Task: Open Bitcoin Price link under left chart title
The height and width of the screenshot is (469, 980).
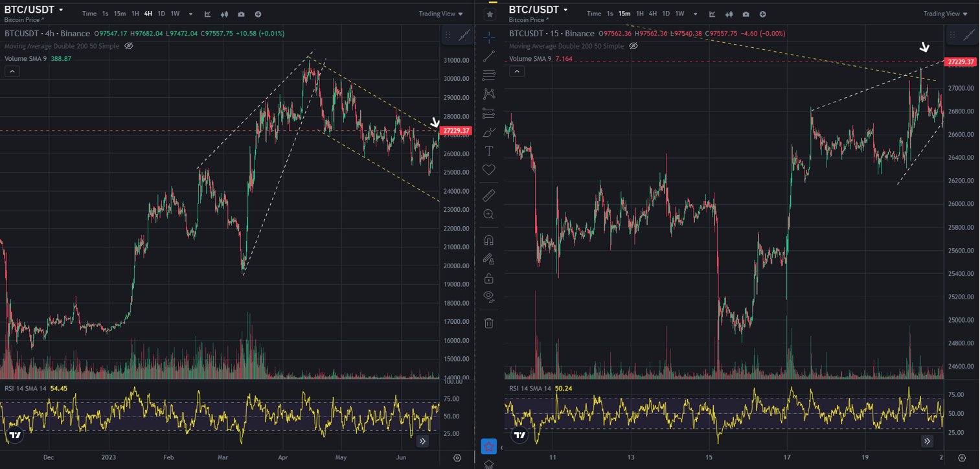Action: (x=24, y=20)
